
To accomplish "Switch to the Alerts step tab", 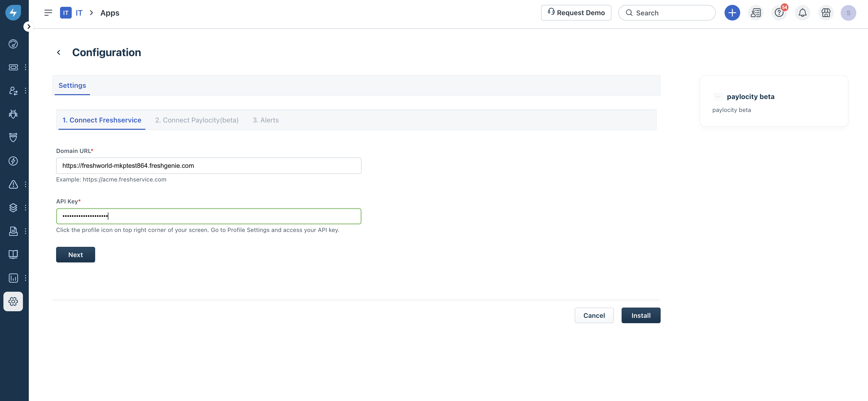I will (x=265, y=120).
